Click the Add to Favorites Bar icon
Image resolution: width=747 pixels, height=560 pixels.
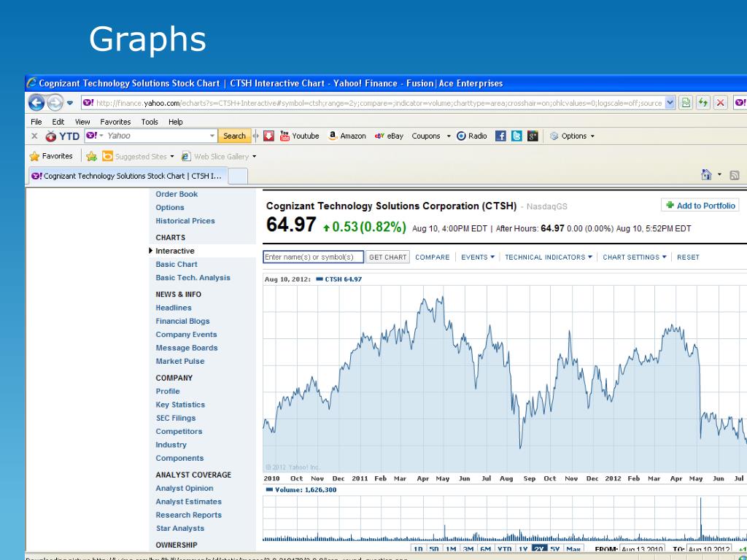click(x=91, y=156)
